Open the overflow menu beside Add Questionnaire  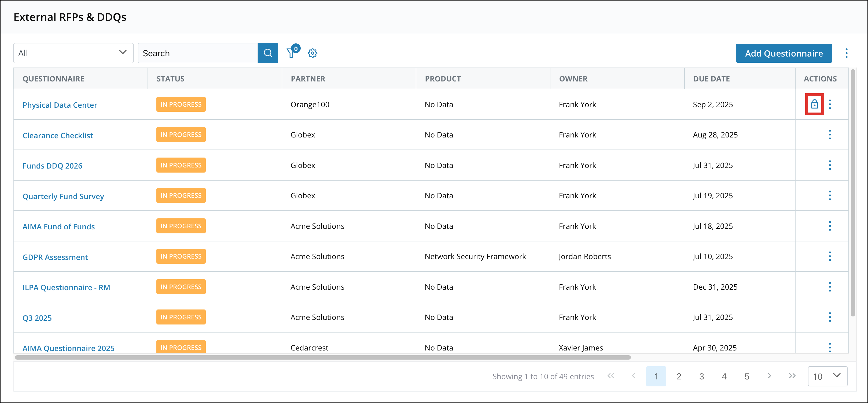pos(847,53)
